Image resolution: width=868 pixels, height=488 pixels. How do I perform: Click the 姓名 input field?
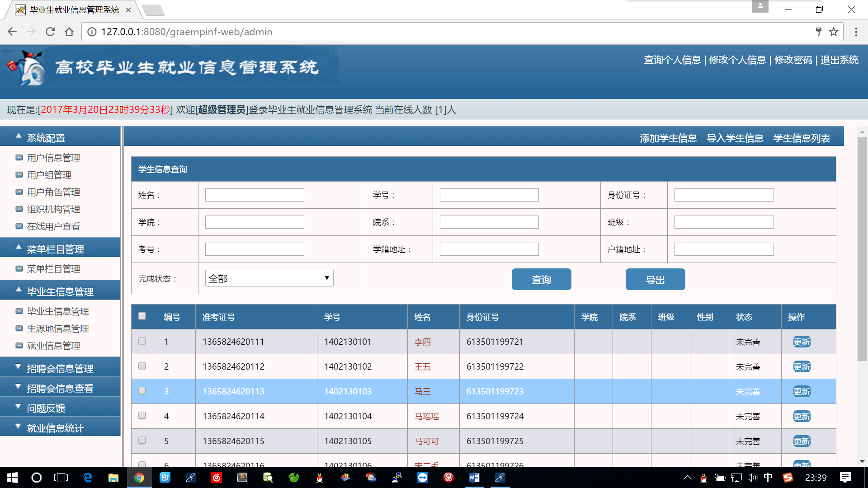[255, 195]
